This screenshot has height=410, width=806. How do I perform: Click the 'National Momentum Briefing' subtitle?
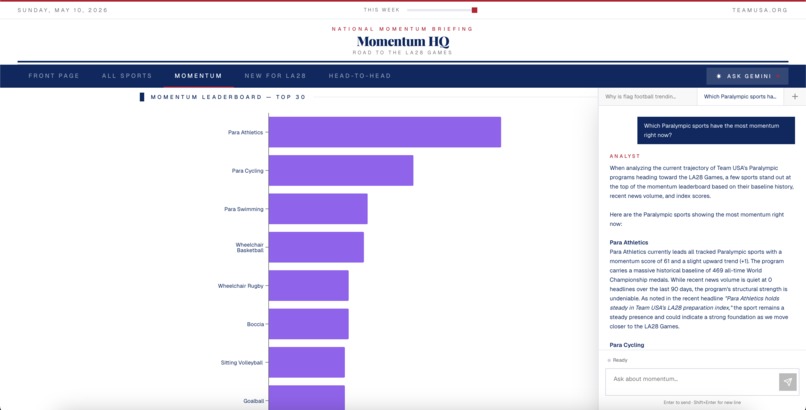click(x=402, y=29)
